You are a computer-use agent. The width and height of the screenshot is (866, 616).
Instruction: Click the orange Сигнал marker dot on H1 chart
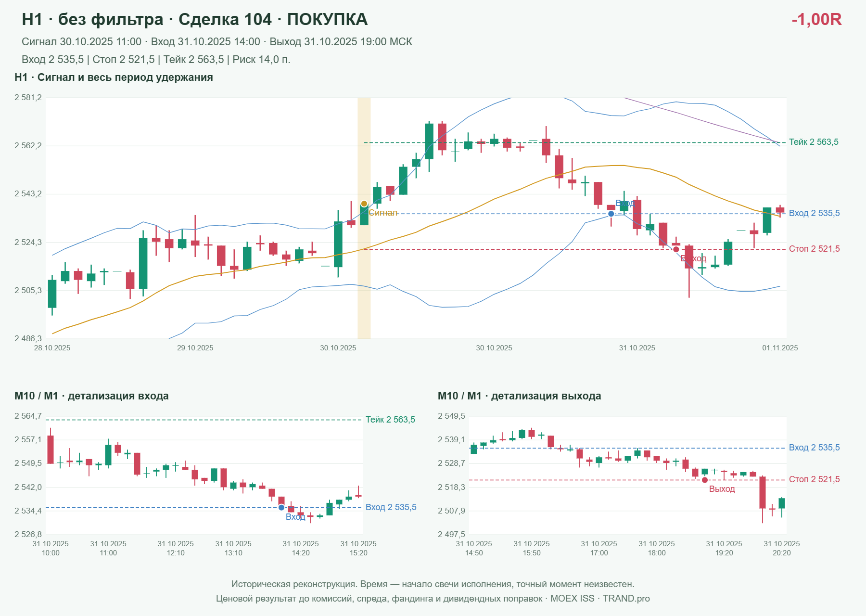(364, 204)
